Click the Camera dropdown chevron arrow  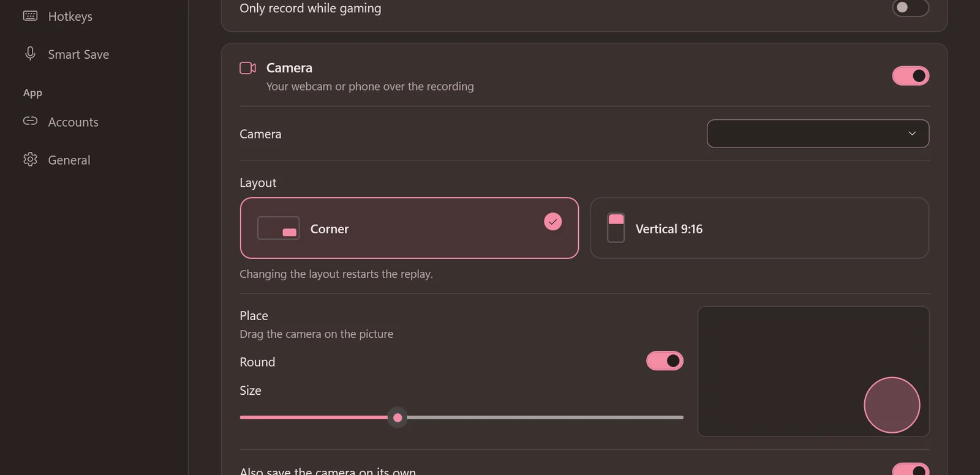click(912, 133)
